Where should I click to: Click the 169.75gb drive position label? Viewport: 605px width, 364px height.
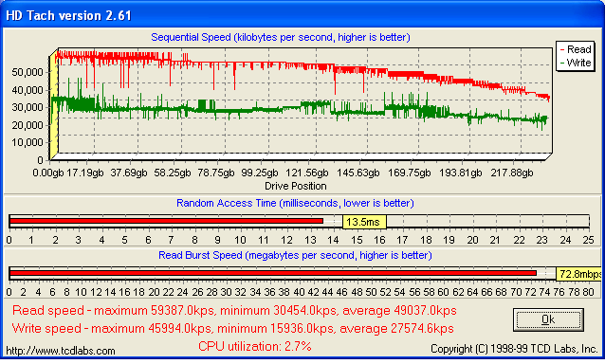click(410, 173)
